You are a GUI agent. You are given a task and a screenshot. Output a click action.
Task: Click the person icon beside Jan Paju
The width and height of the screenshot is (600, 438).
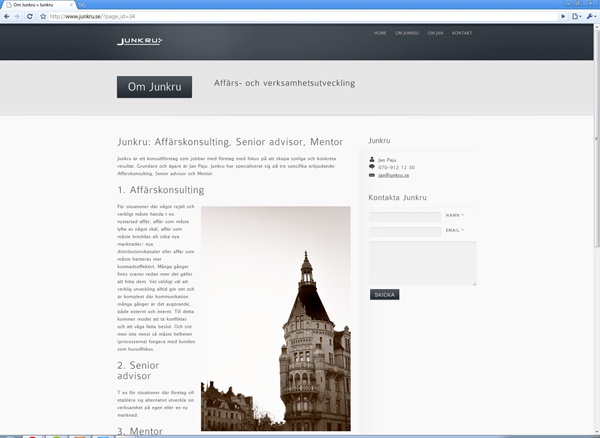coord(372,160)
